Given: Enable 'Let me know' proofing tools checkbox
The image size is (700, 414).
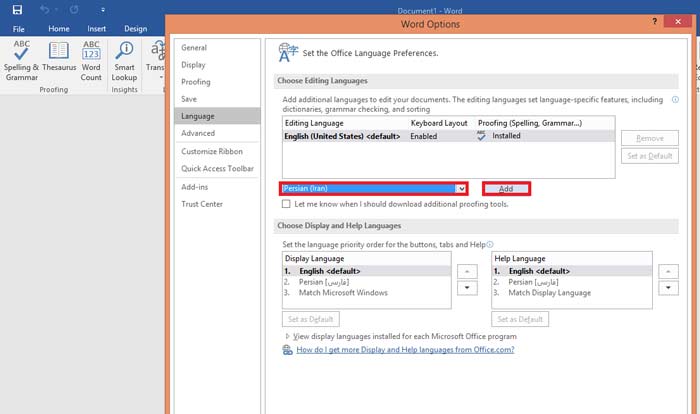Looking at the screenshot, I should click(287, 204).
